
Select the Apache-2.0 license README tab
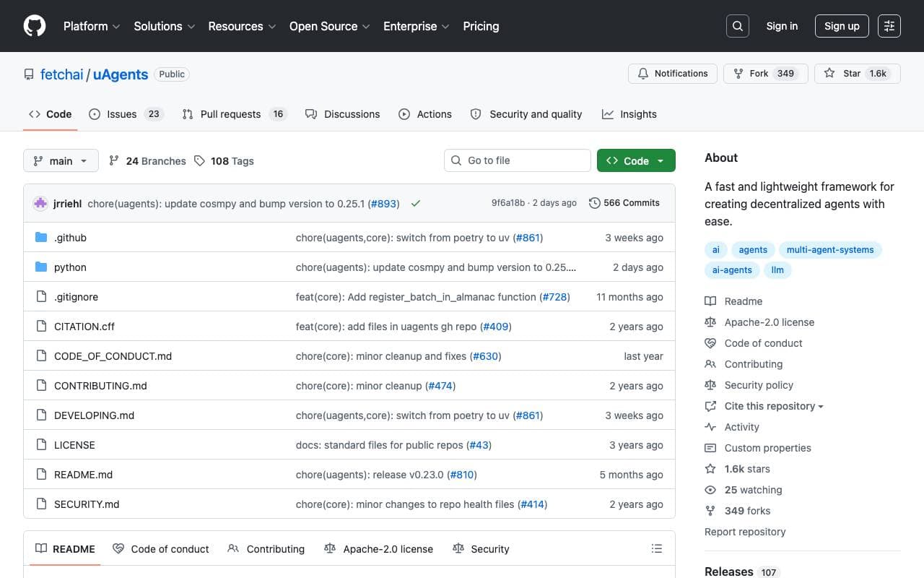coord(379,549)
